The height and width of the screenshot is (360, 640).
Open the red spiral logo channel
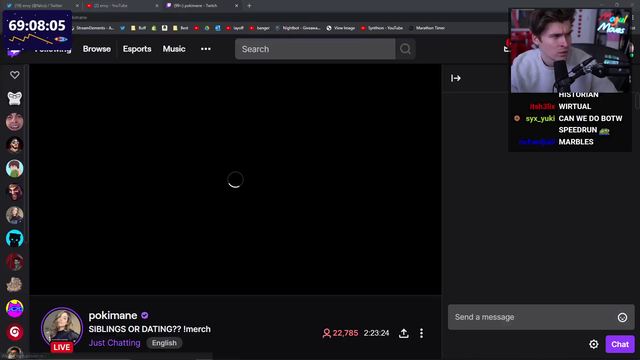coord(15,332)
